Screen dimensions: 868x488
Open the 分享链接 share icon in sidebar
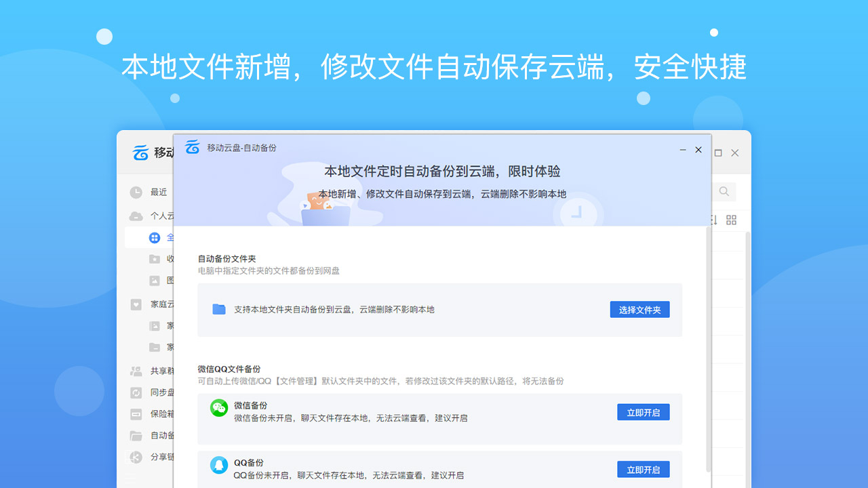[x=136, y=457]
